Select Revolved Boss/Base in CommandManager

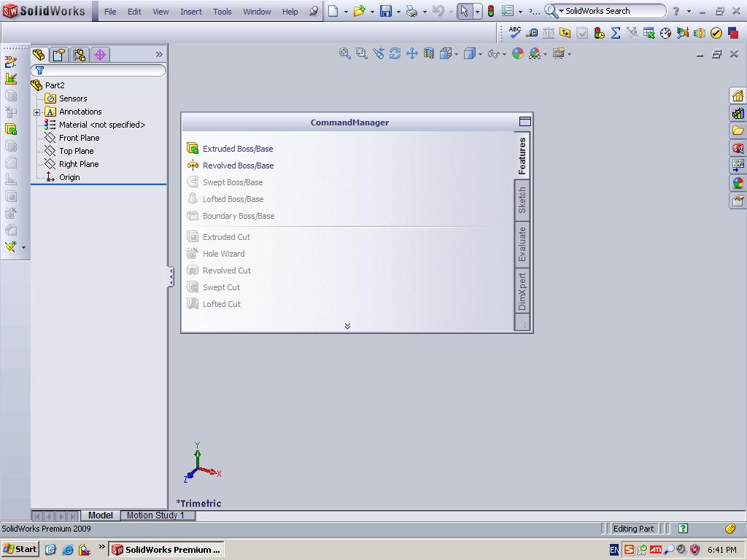pyautogui.click(x=231, y=166)
